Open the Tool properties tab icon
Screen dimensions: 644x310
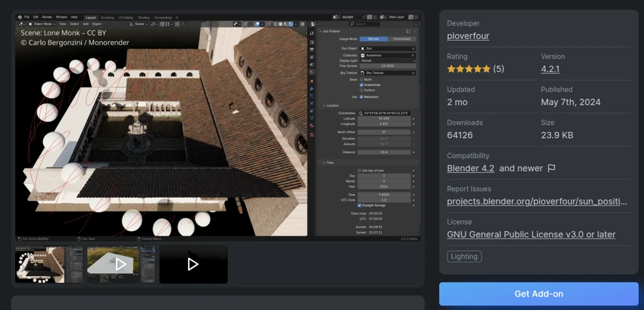coord(312,33)
